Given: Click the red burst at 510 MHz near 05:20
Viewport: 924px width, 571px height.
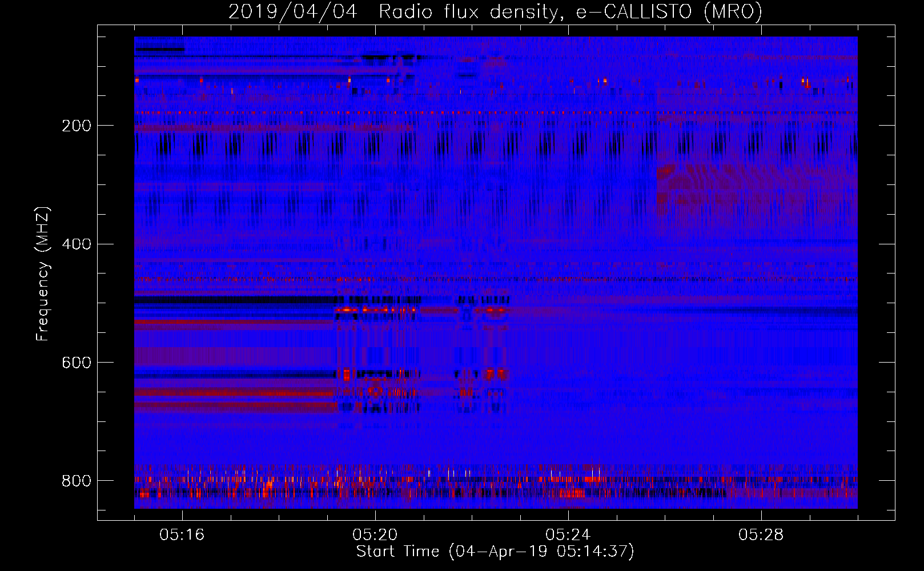Looking at the screenshot, I should 376,310.
